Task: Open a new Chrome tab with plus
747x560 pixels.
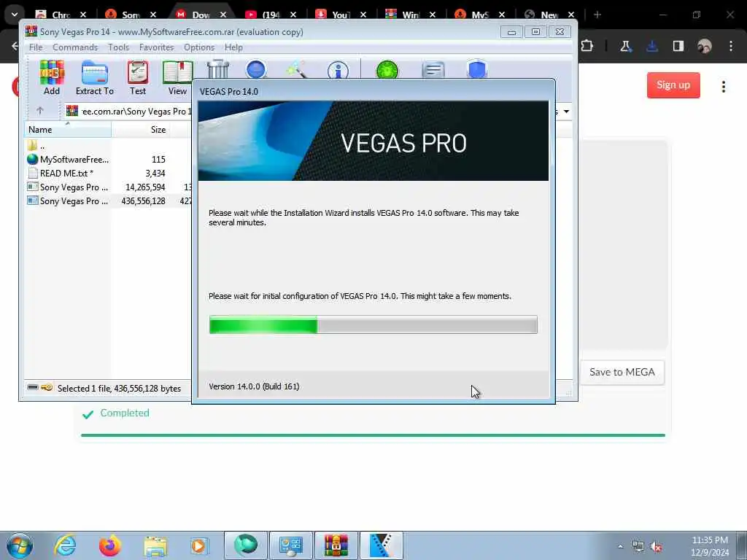Action: point(597,15)
